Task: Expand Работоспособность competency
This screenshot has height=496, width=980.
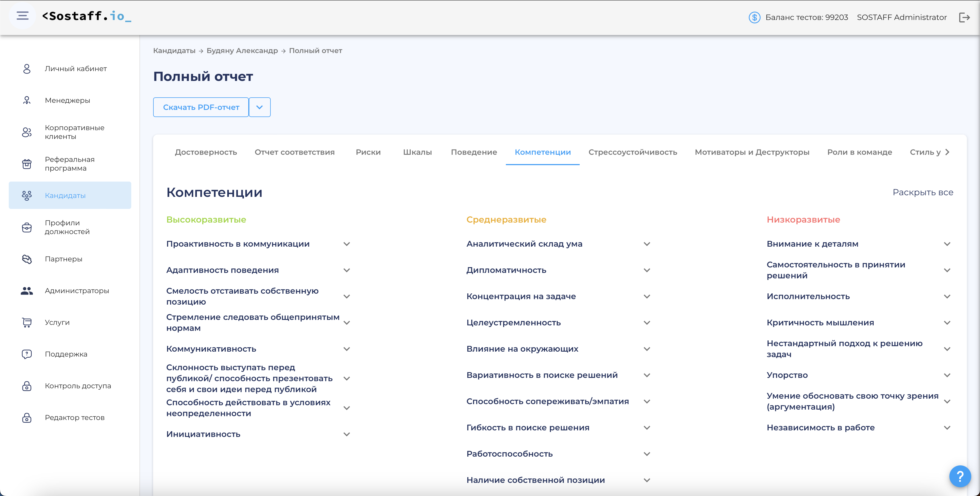Action: click(x=647, y=454)
